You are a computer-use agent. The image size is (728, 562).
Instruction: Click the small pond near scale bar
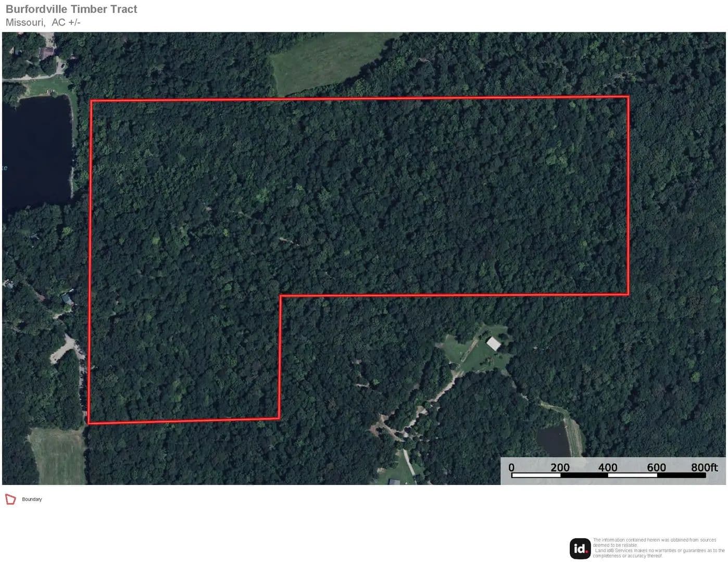554,441
